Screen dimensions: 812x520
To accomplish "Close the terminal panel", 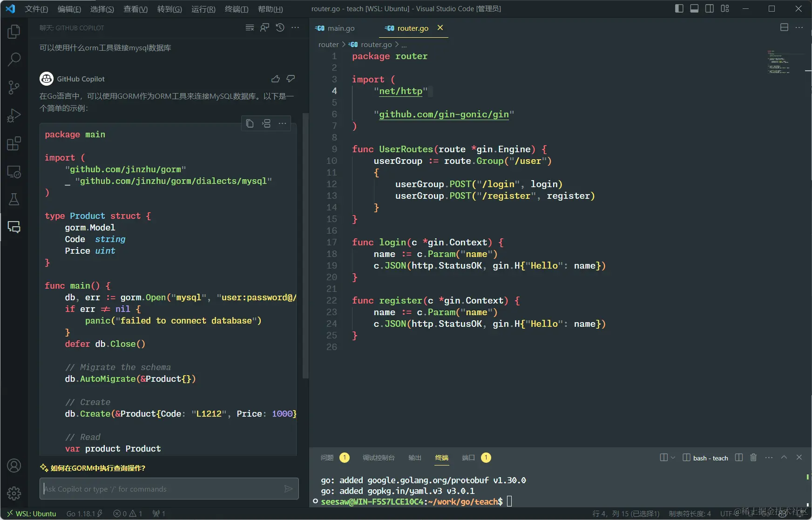I will click(799, 458).
